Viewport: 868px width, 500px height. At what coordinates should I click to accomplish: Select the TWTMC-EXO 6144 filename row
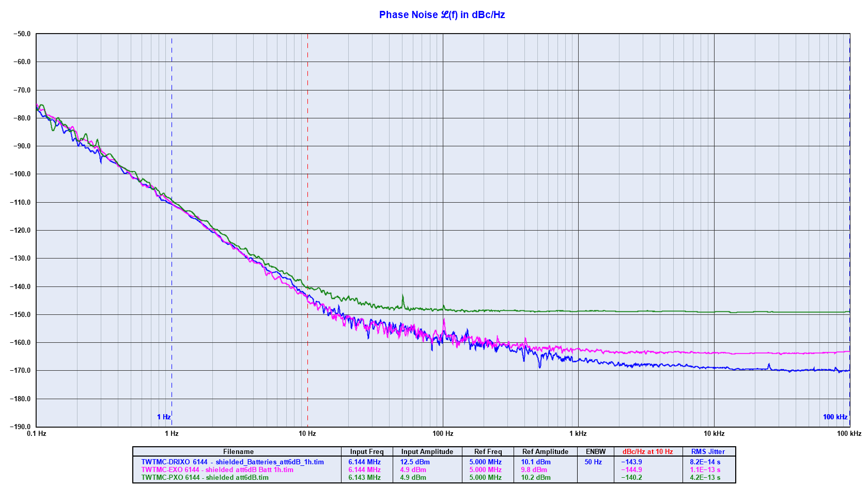point(217,470)
